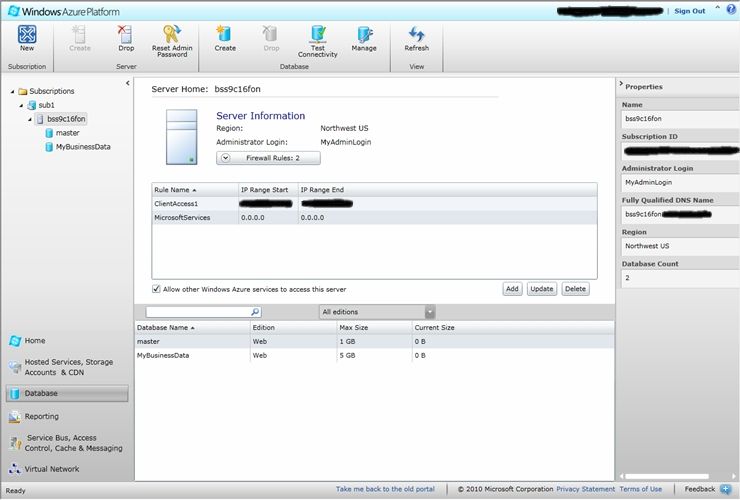
Task: Click the IP Range Start column header
Action: (268, 190)
